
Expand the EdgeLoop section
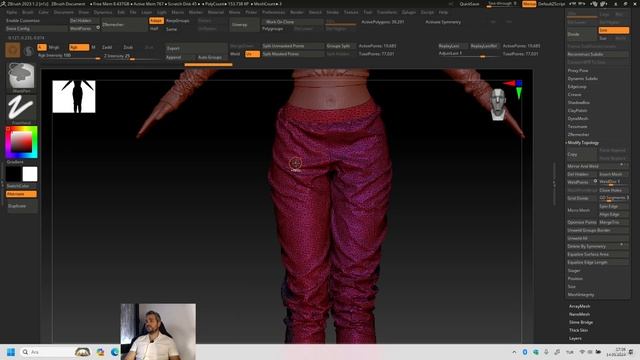(x=577, y=87)
